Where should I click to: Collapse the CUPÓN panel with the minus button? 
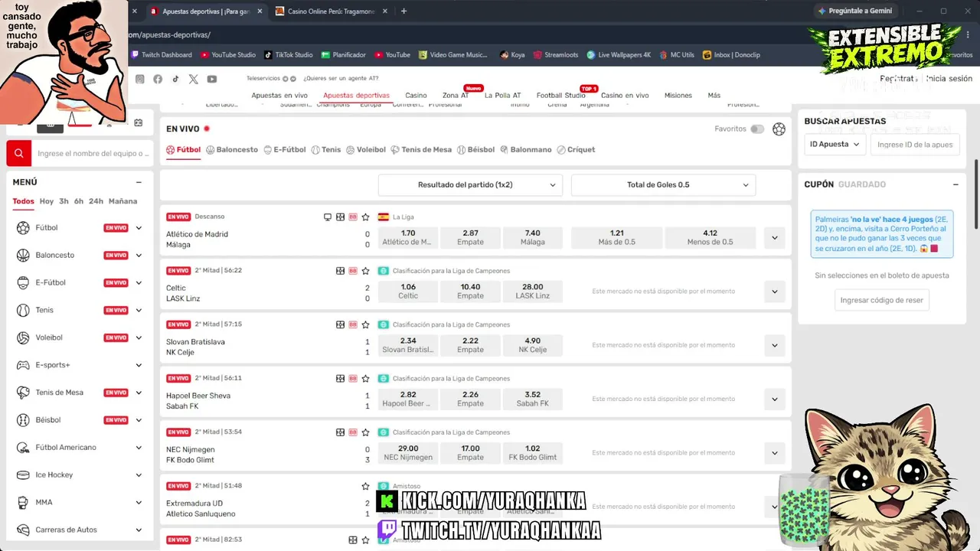pos(955,184)
